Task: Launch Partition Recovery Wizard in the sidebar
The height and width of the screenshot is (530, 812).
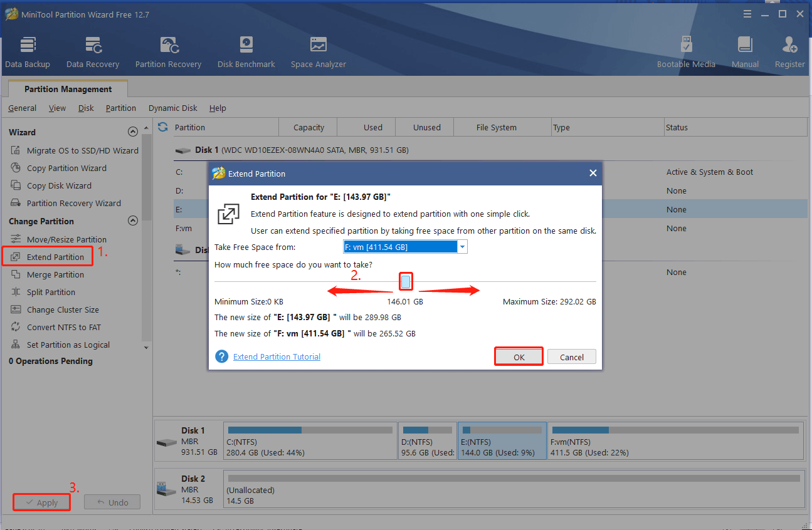Action: [x=66, y=203]
